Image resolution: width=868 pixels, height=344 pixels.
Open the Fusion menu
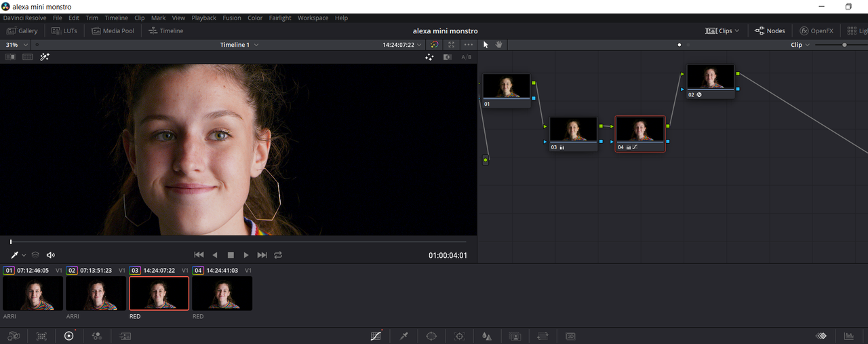(231, 18)
